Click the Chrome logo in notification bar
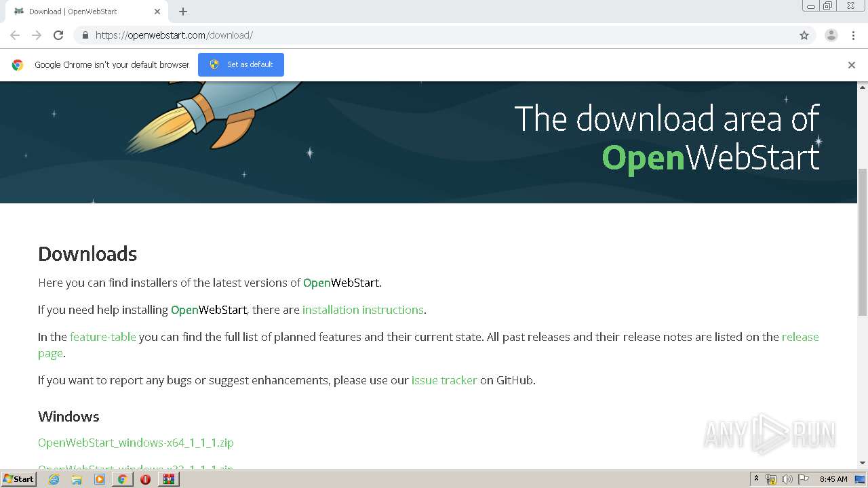Viewport: 868px width, 488px height. pyautogui.click(x=18, y=65)
